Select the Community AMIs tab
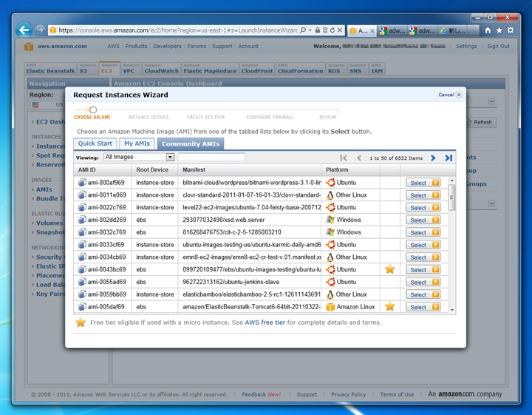The image size is (532, 415). [191, 144]
